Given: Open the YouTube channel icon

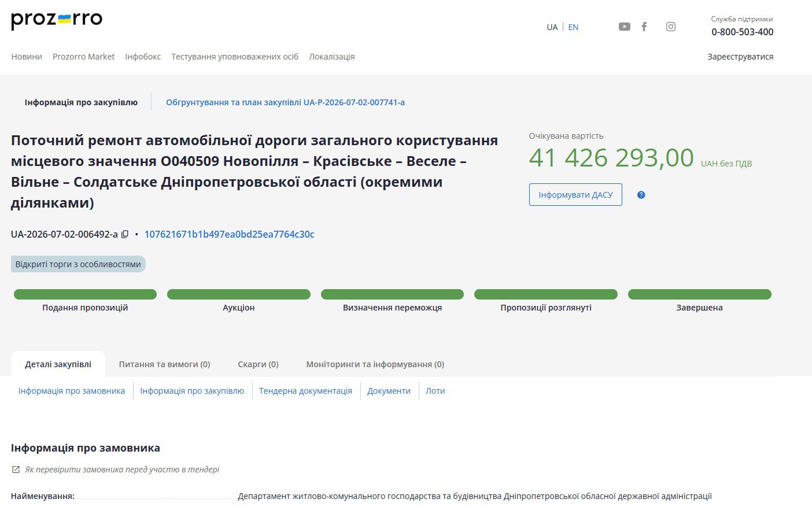Looking at the screenshot, I should [x=624, y=27].
